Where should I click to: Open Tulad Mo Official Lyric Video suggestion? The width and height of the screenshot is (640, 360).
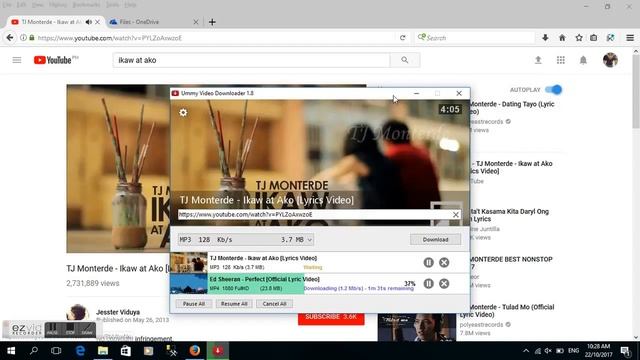[x=507, y=311]
